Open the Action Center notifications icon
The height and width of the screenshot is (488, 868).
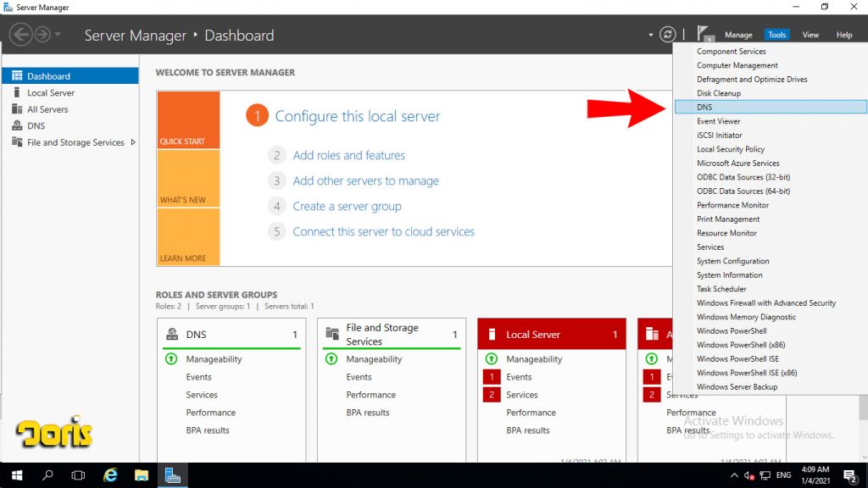tap(849, 475)
